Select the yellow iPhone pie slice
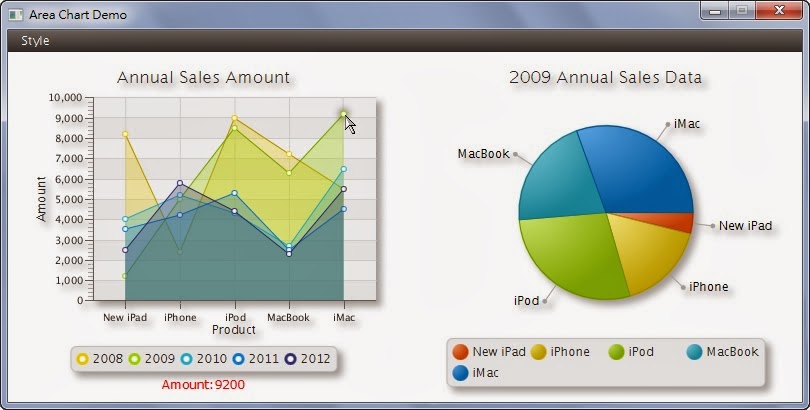This screenshot has height=410, width=810. (651, 253)
